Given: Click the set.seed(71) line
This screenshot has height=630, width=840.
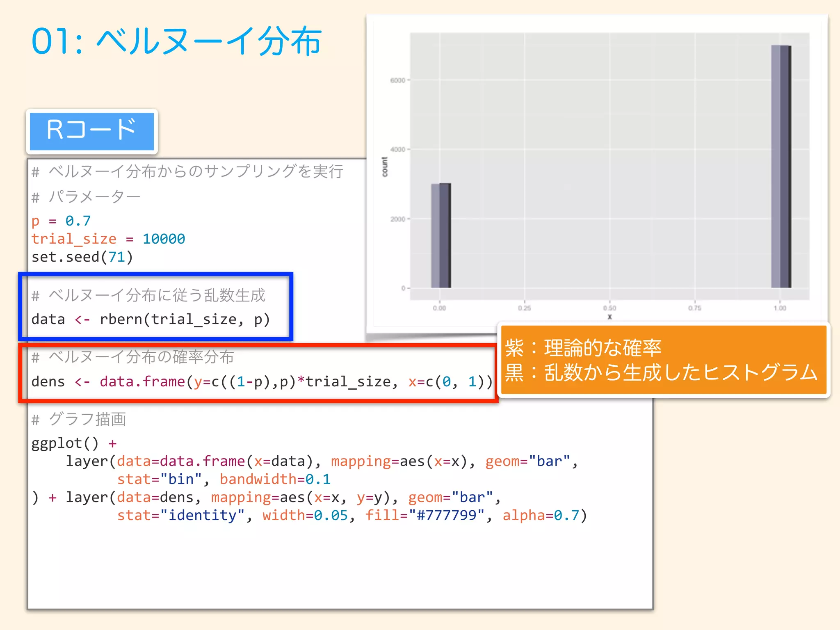Looking at the screenshot, I should click(82, 257).
